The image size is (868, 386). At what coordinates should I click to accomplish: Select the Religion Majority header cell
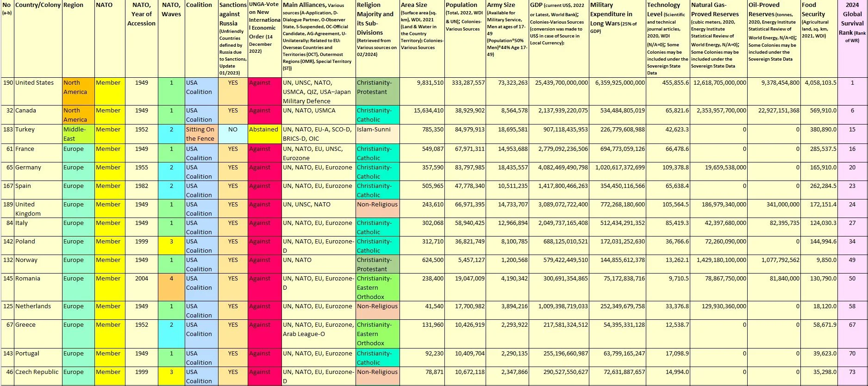[378, 39]
